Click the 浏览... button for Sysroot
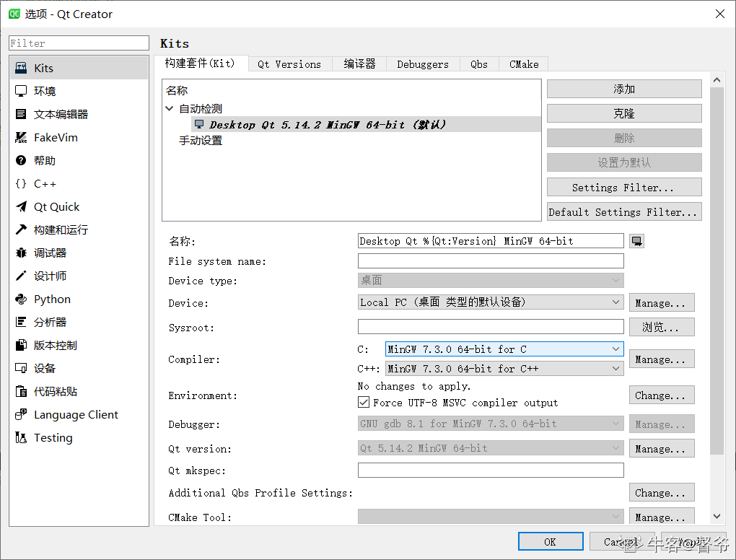This screenshot has height=560, width=736. (662, 327)
